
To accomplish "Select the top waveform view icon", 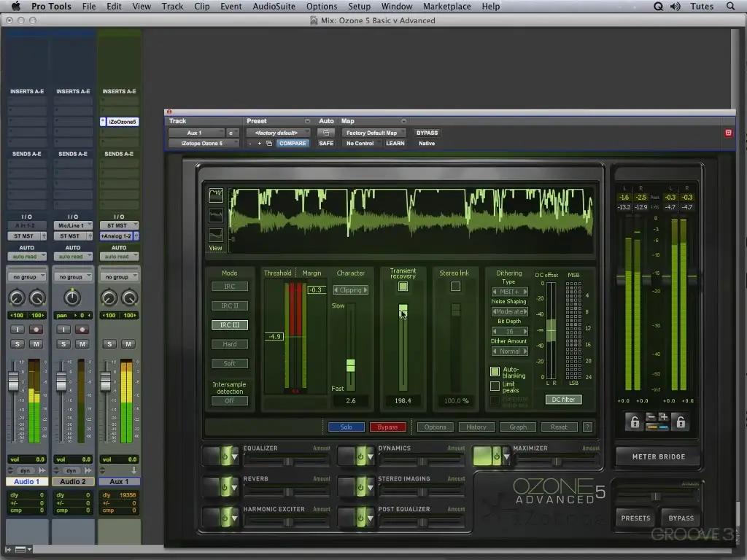I will pos(216,195).
